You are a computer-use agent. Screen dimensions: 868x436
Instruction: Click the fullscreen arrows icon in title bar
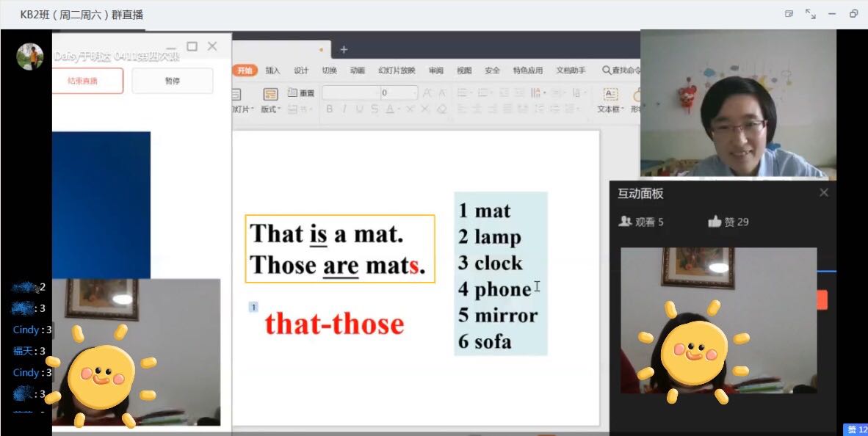[x=811, y=14]
